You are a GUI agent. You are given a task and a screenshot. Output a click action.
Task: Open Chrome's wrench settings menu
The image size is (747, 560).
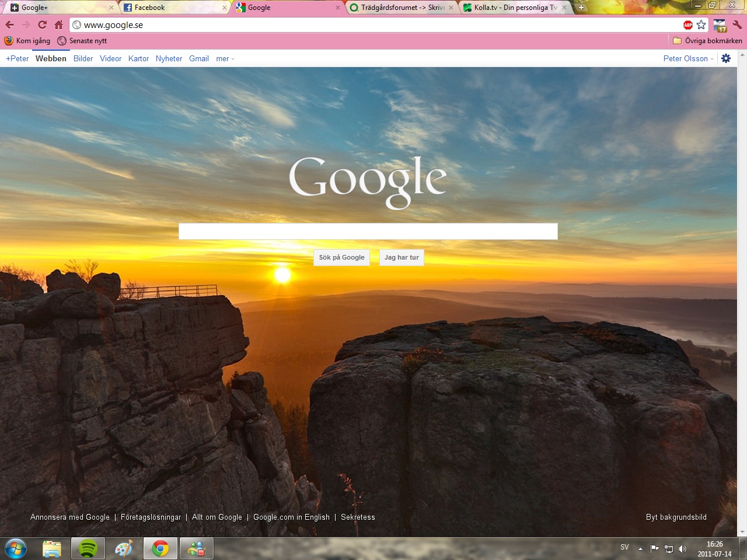click(737, 24)
